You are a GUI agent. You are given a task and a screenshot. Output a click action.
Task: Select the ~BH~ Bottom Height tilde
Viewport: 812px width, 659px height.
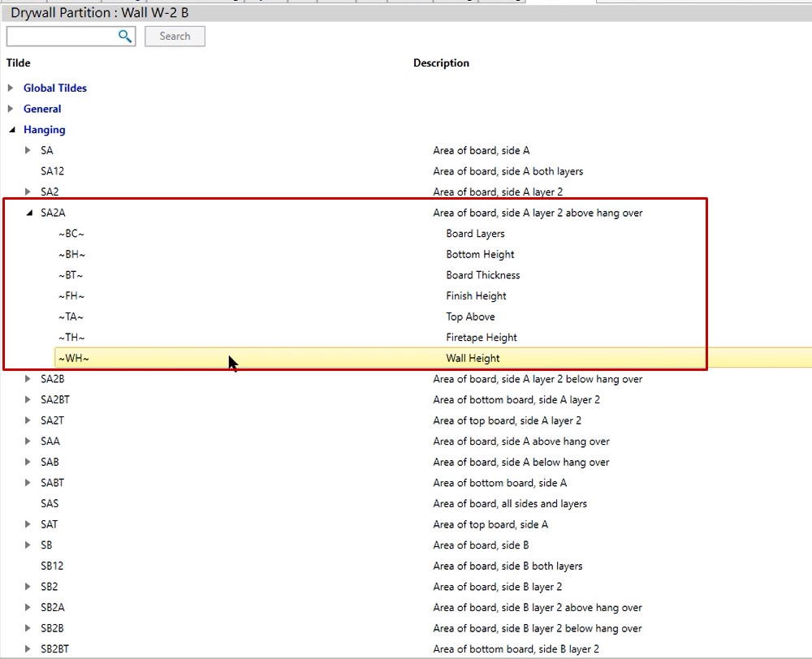[x=71, y=255]
